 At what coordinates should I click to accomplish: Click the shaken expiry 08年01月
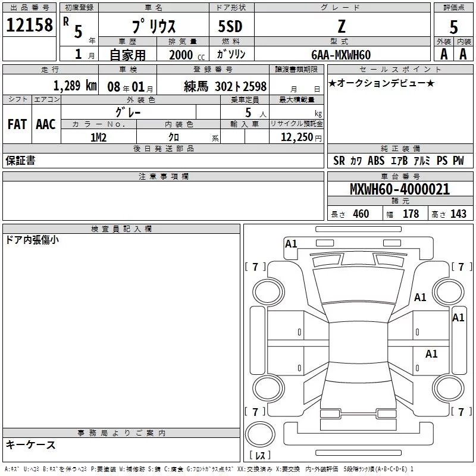[130, 87]
